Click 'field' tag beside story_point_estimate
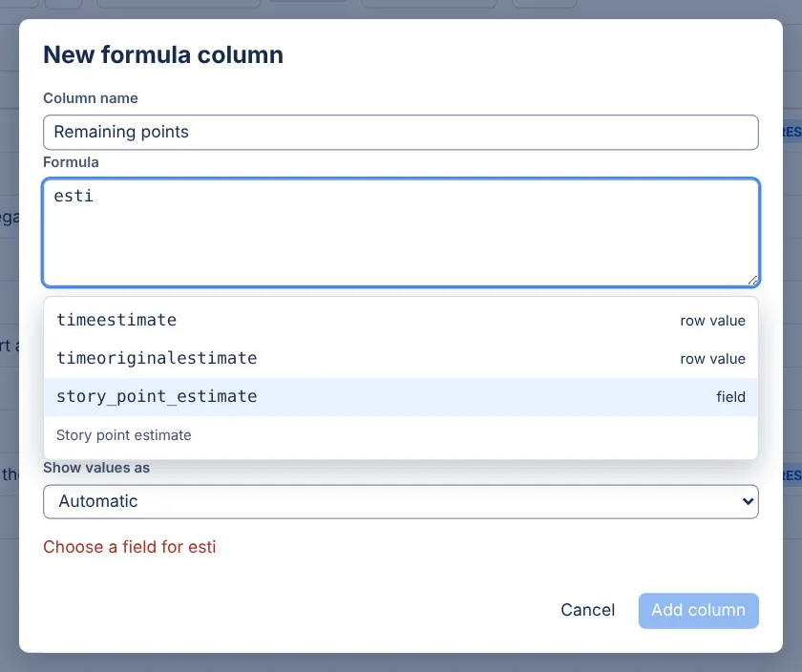 (730, 397)
